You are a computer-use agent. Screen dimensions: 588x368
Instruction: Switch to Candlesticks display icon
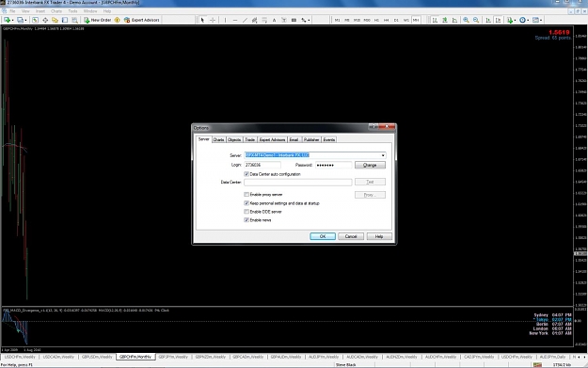pyautogui.click(x=445, y=20)
